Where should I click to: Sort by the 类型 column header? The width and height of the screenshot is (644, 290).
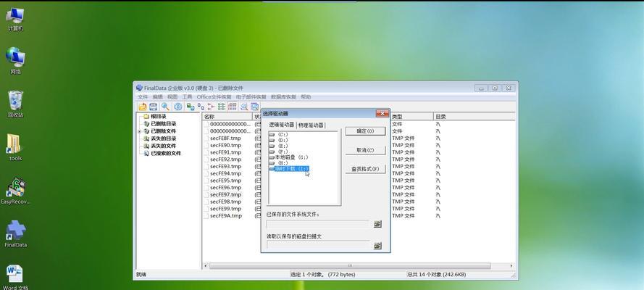[411, 117]
